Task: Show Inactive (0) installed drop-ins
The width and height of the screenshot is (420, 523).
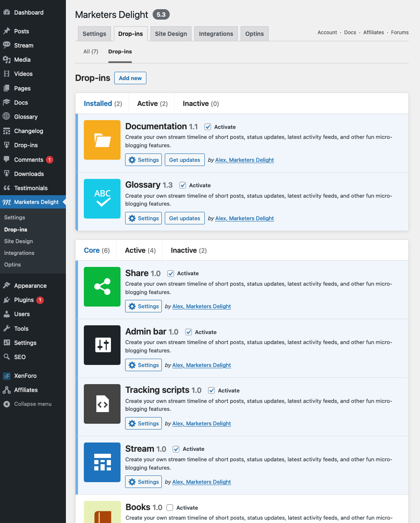Action: [x=201, y=103]
